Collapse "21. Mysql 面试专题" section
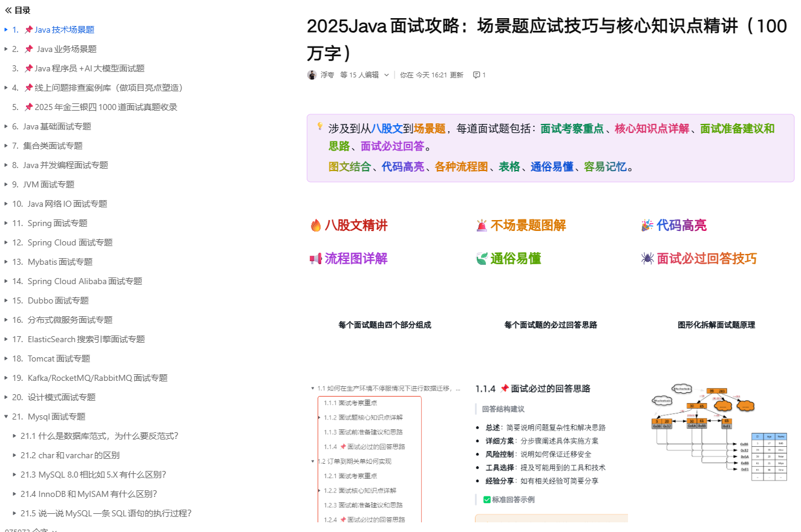Viewport: 801px width, 532px height. coord(5,416)
